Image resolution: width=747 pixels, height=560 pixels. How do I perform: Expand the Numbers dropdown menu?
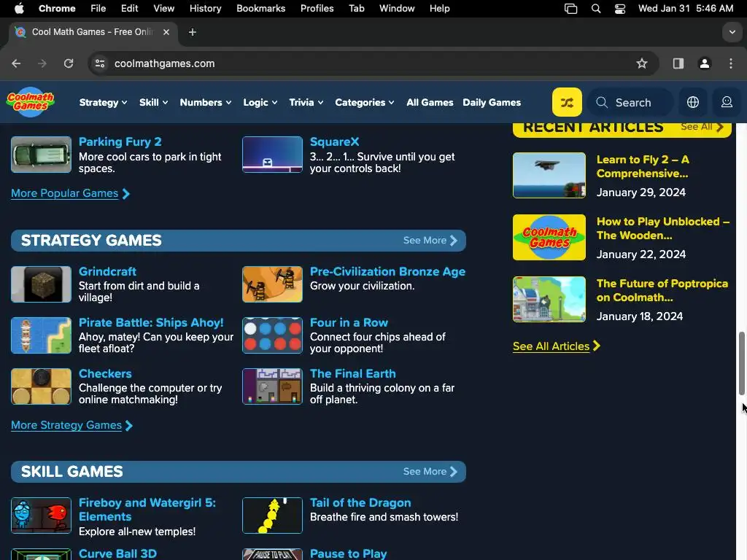coord(205,102)
